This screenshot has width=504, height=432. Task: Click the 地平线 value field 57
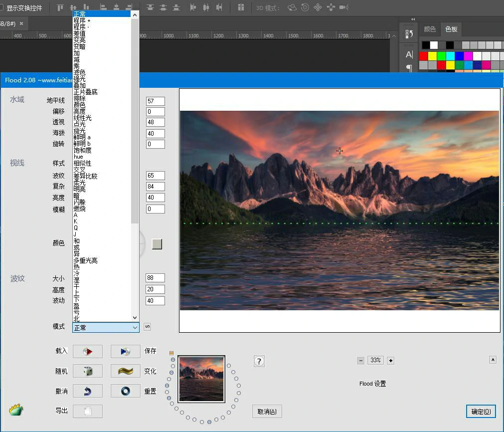(156, 101)
